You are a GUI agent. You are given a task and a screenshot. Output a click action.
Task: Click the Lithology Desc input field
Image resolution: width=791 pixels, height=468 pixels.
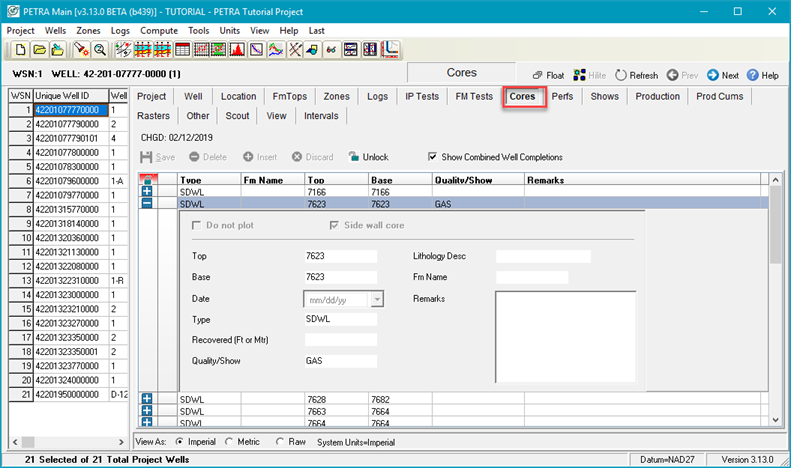tap(543, 257)
